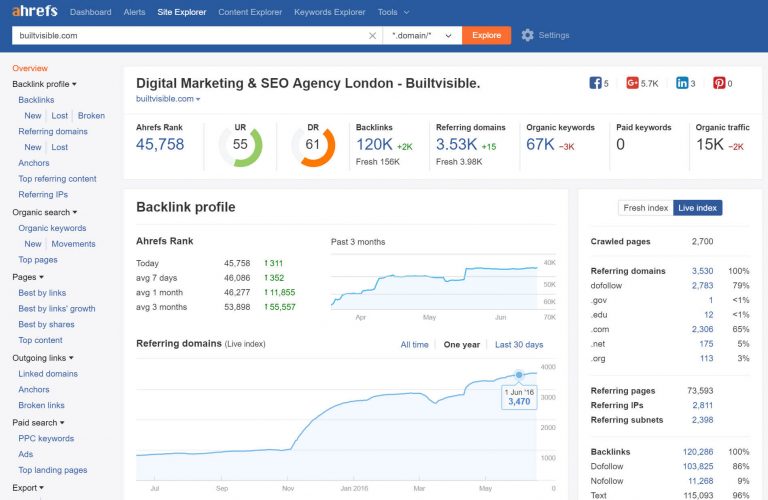Click the Google+ share count icon
The width and height of the screenshot is (768, 500).
tap(632, 83)
